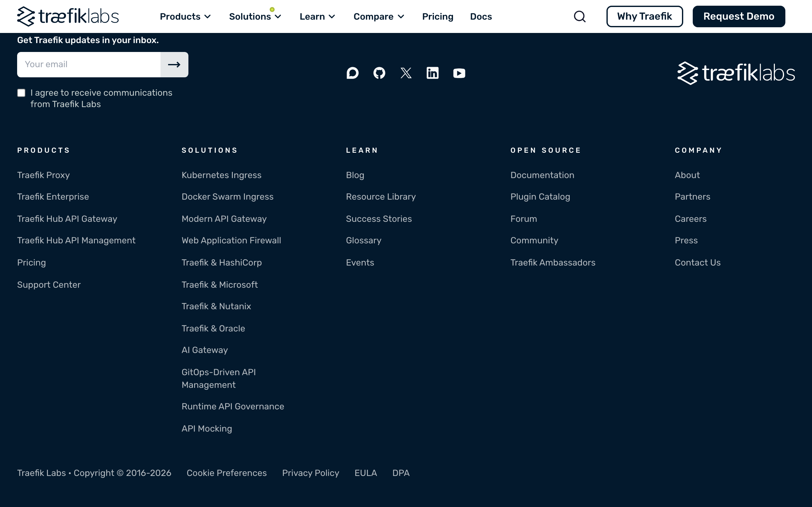This screenshot has width=812, height=507.
Task: Expand the Solutions dropdown menu
Action: (x=255, y=16)
